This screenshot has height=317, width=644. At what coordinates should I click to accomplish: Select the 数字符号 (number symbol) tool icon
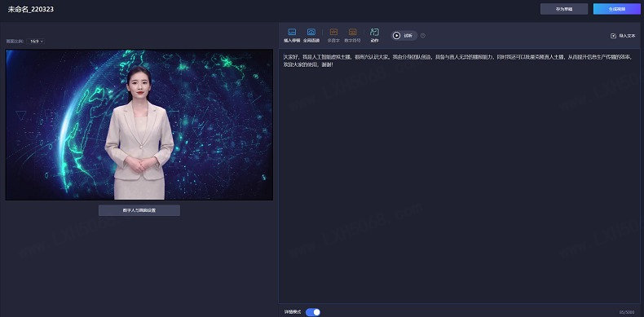coord(352,32)
